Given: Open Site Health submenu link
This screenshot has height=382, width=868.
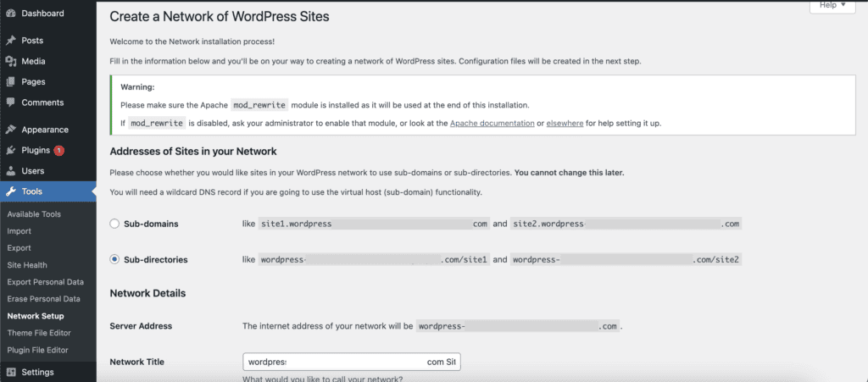Looking at the screenshot, I should tap(27, 265).
